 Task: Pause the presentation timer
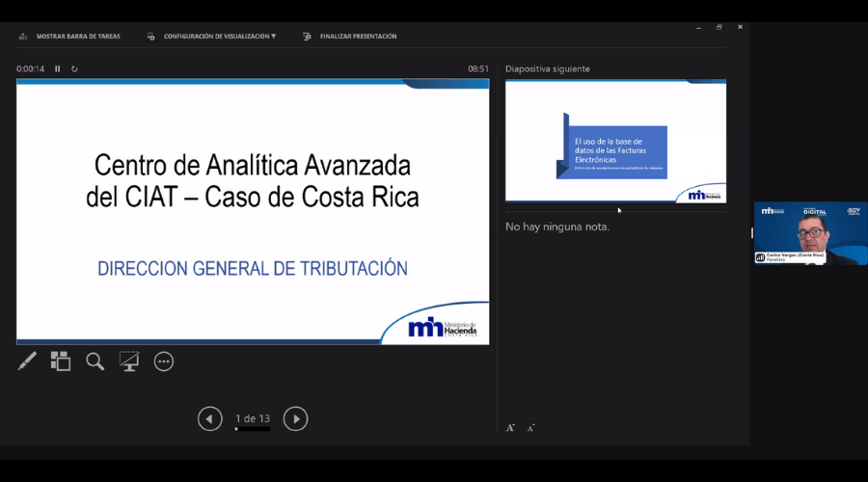click(58, 68)
